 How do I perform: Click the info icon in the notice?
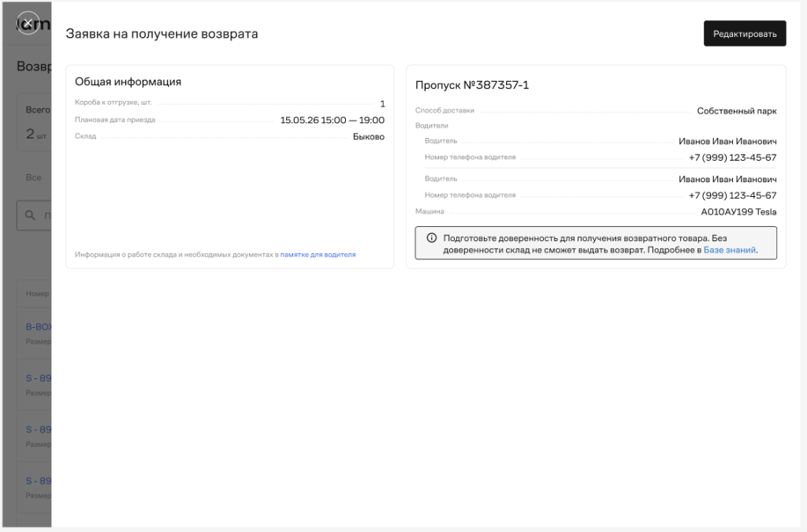431,238
